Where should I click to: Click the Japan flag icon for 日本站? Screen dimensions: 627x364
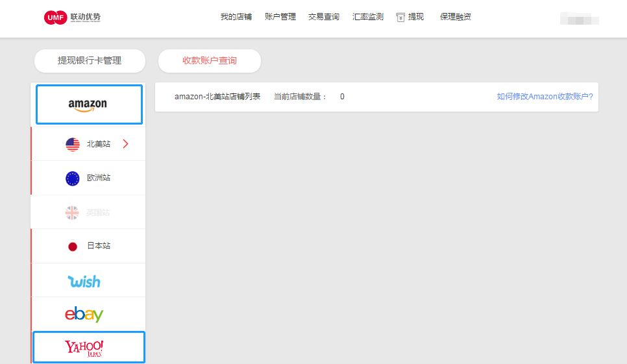(x=73, y=247)
